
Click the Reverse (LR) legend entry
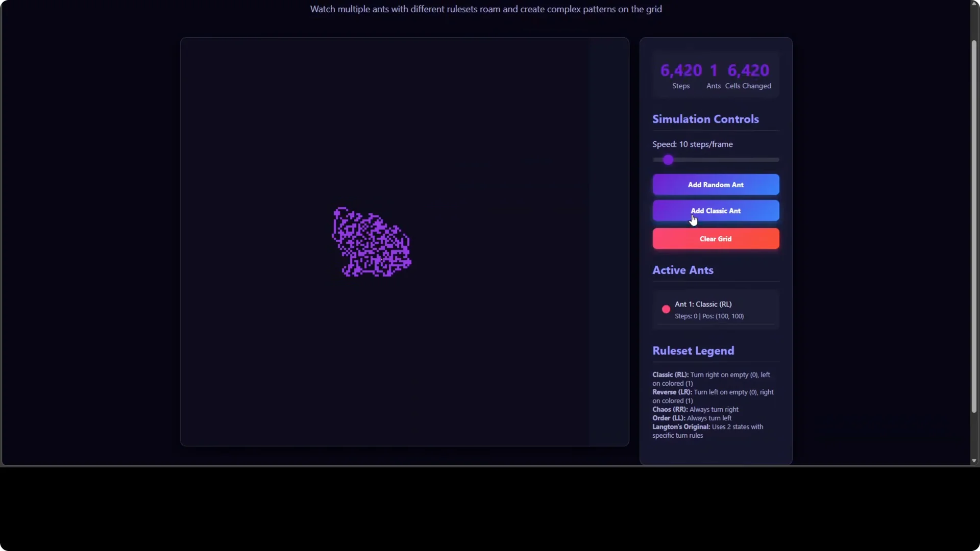coord(713,396)
